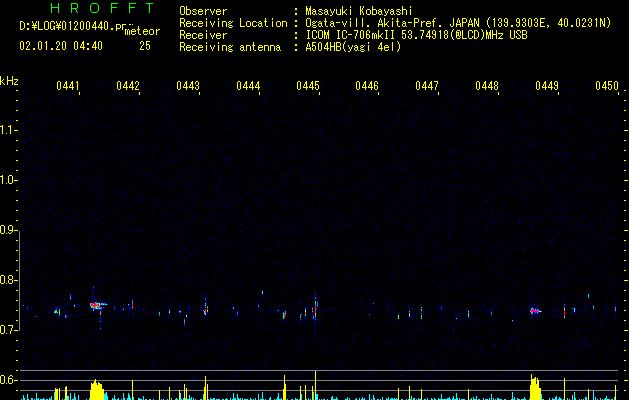Click the tall yellow spike at 0445
The height and width of the screenshot is (400, 629).
(316, 385)
